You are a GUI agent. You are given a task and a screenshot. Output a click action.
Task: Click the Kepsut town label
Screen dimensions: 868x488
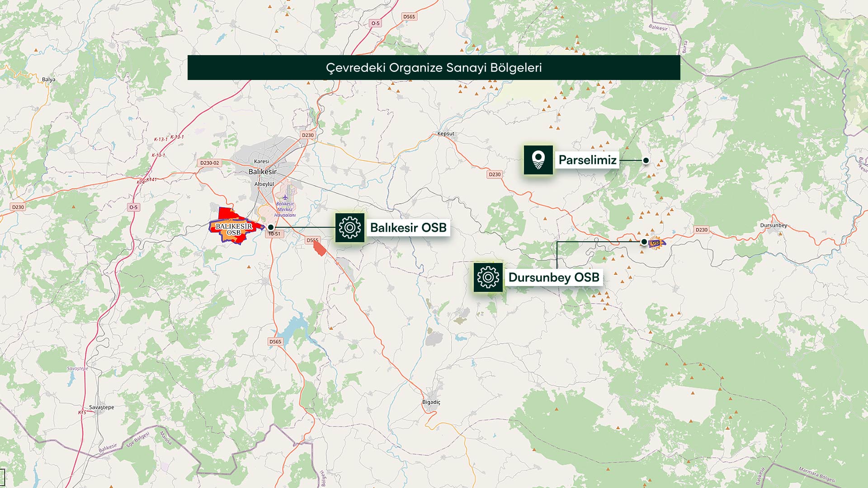pos(446,134)
